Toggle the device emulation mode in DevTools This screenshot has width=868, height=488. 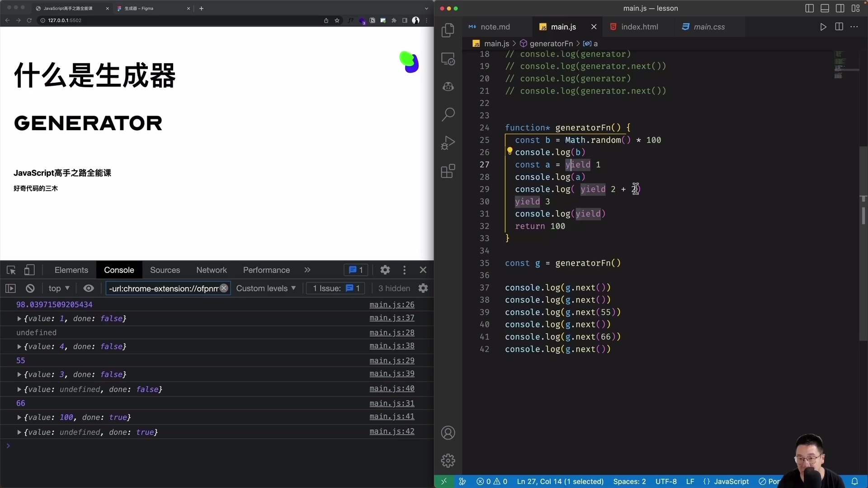[30, 270]
